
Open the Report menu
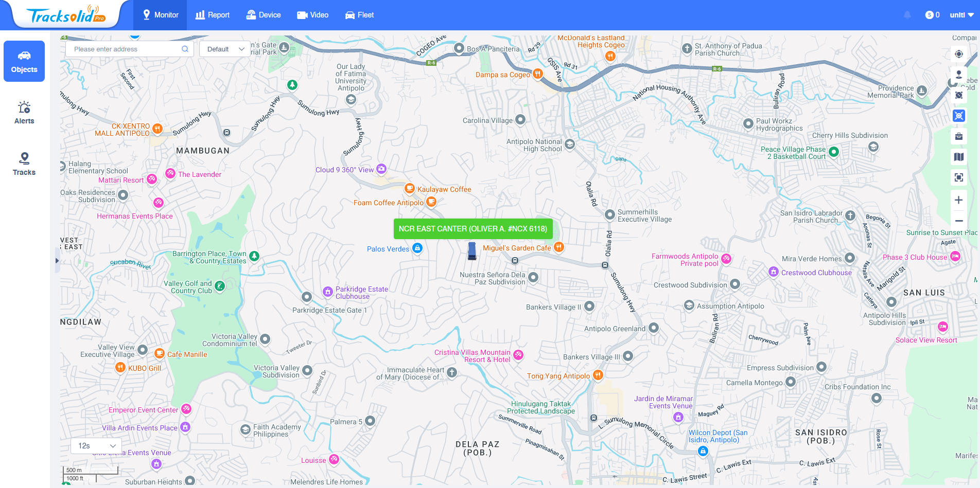pos(213,15)
